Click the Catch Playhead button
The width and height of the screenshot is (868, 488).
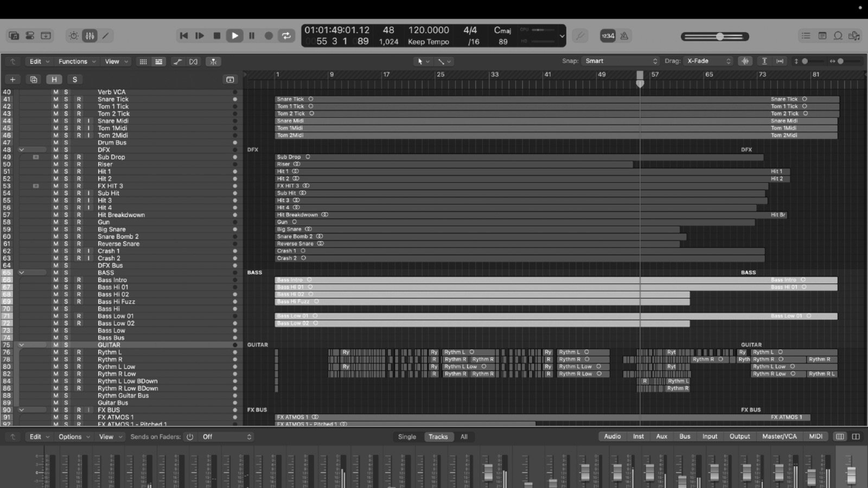pyautogui.click(x=213, y=62)
